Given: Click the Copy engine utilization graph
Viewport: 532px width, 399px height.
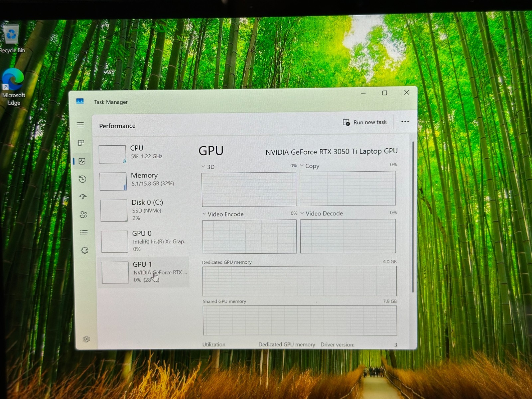Looking at the screenshot, I should (348, 188).
